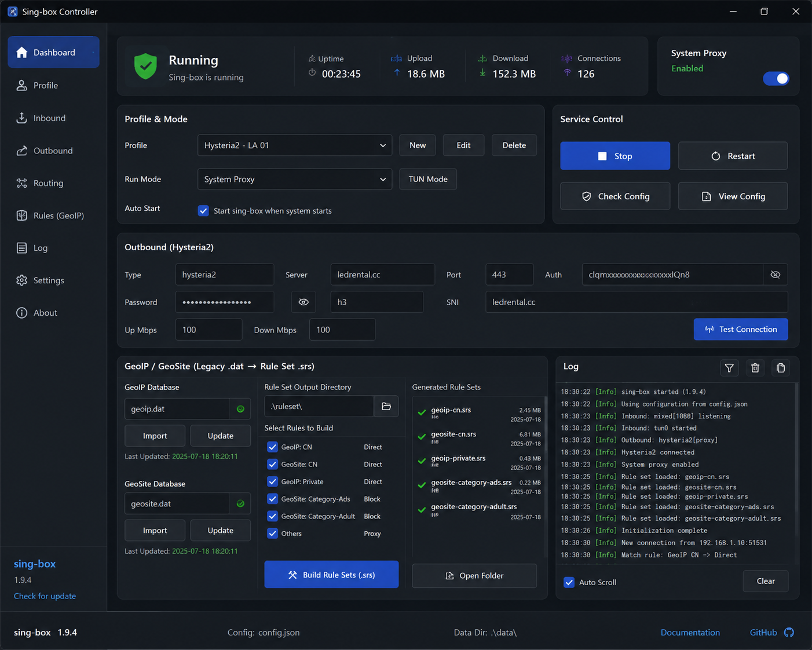The image size is (812, 650).
Task: Copy log using the clipboard icon
Action: click(781, 368)
